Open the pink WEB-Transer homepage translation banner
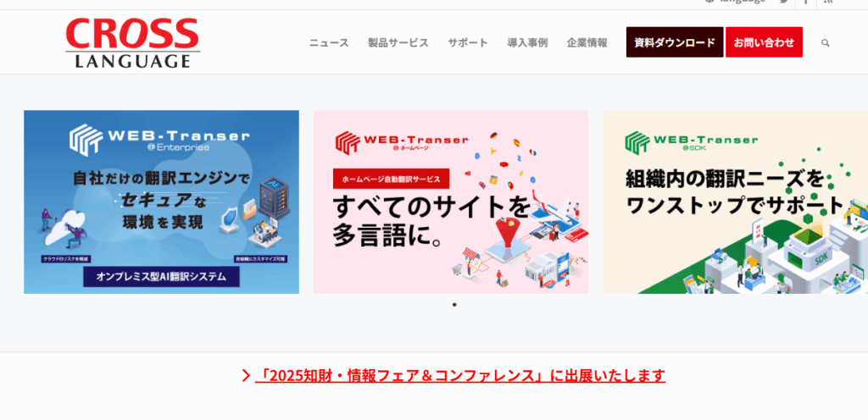The width and height of the screenshot is (868, 420). click(x=451, y=202)
